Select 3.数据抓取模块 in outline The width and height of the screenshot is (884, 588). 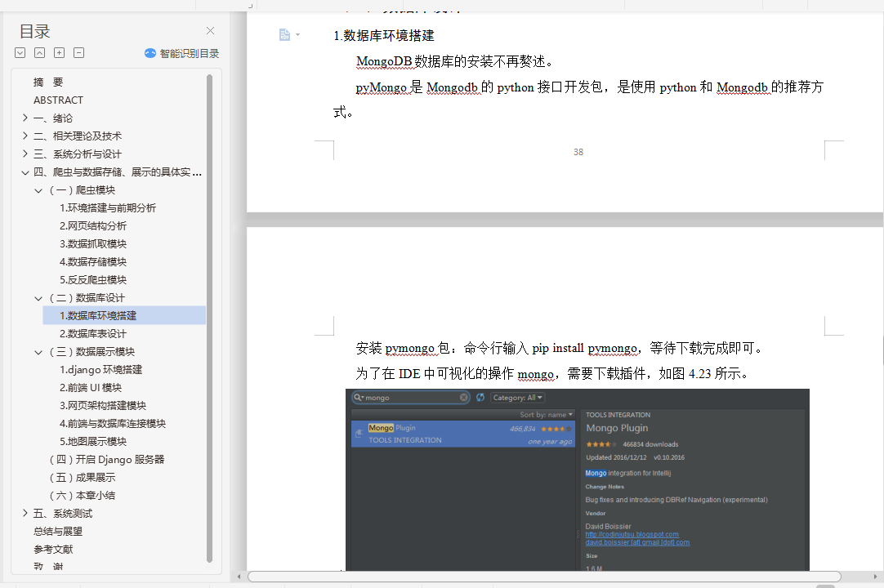pos(93,244)
